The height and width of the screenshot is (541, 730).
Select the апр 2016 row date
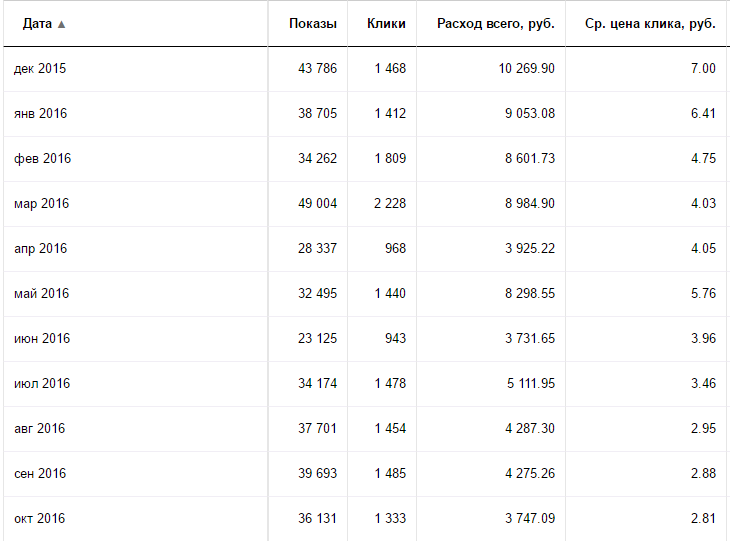click(x=41, y=249)
